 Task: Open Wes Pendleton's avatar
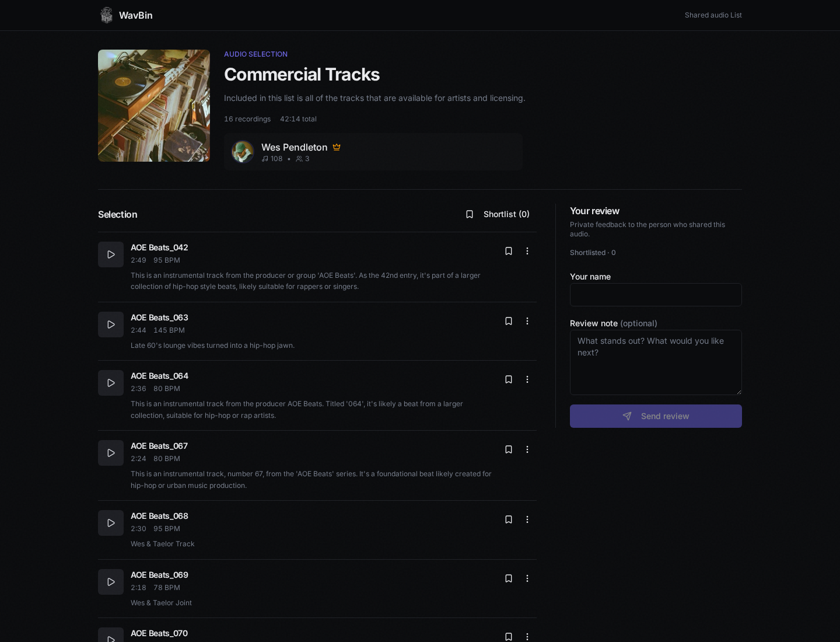tap(243, 152)
